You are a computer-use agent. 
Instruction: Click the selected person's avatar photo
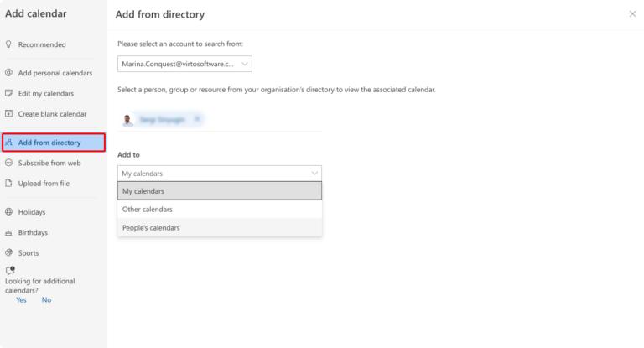click(127, 120)
